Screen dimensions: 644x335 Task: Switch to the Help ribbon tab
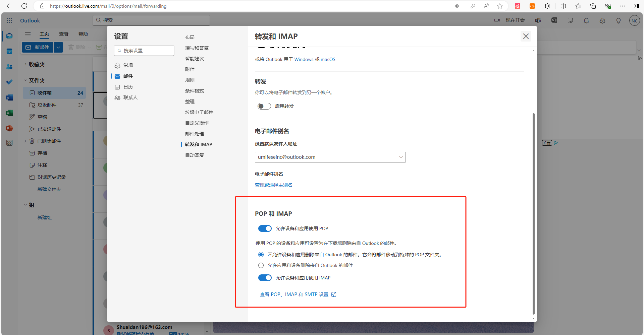(83, 34)
